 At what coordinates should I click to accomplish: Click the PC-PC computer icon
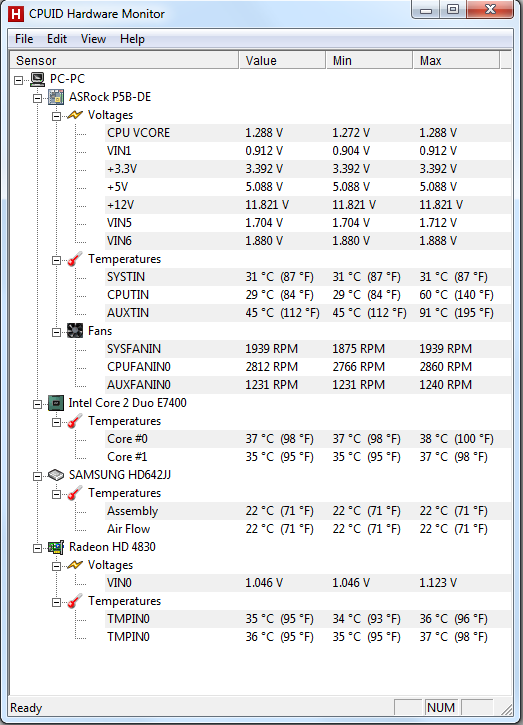(x=37, y=79)
